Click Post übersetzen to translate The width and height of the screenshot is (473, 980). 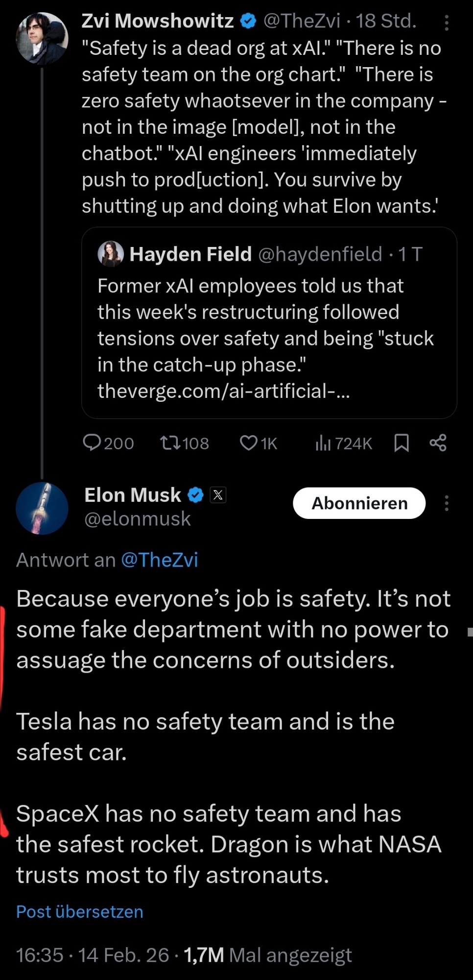pos(80,911)
